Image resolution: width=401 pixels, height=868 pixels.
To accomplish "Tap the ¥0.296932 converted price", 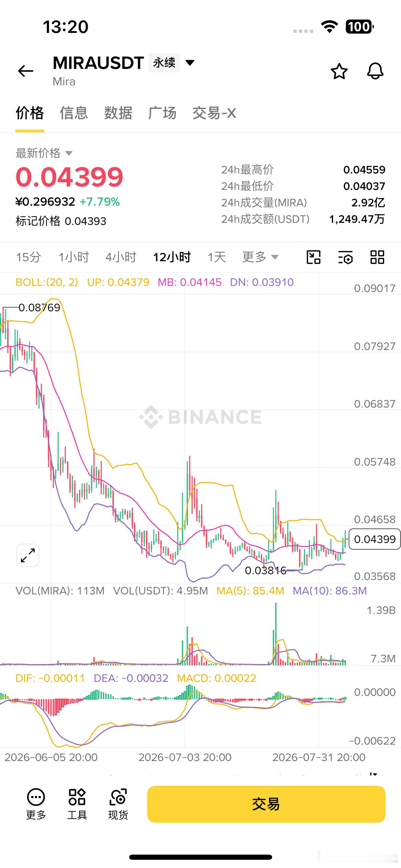I will point(45,202).
